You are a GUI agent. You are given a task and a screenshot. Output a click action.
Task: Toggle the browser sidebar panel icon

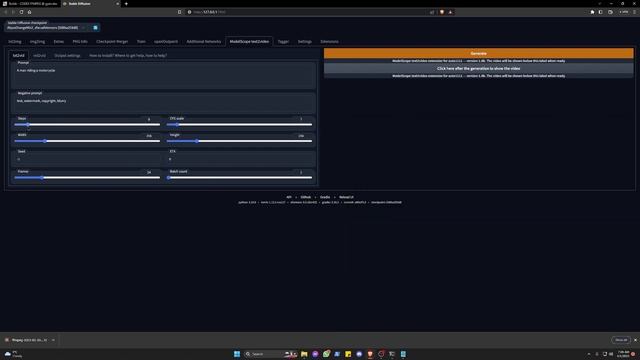[x=600, y=12]
